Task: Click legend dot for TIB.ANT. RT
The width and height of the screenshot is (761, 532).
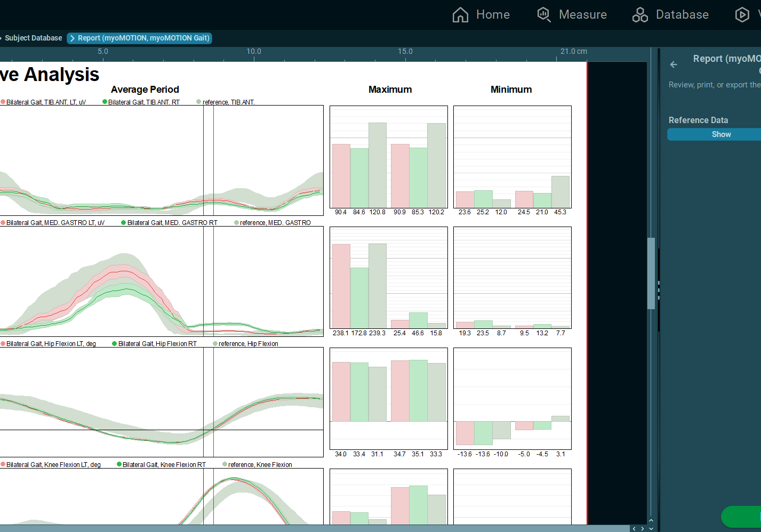Action: point(105,102)
